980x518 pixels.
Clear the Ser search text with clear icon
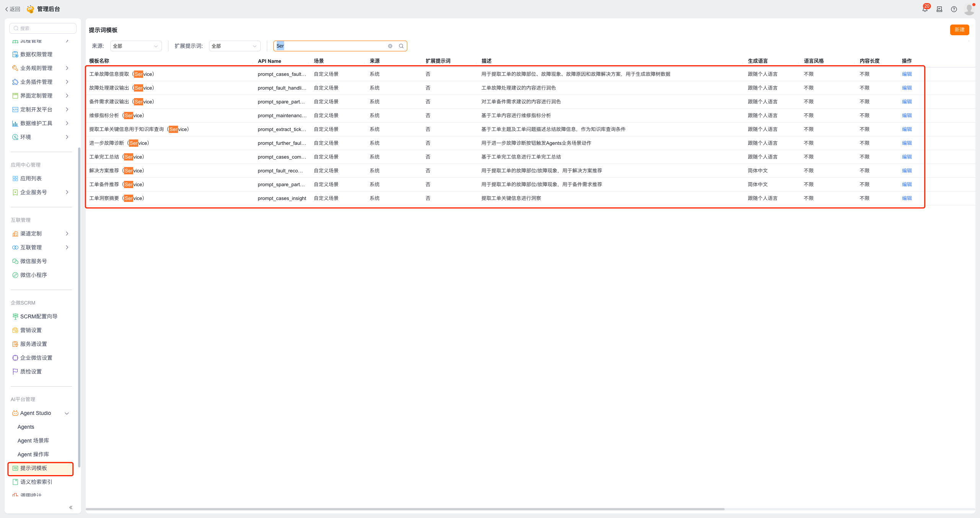click(x=390, y=46)
